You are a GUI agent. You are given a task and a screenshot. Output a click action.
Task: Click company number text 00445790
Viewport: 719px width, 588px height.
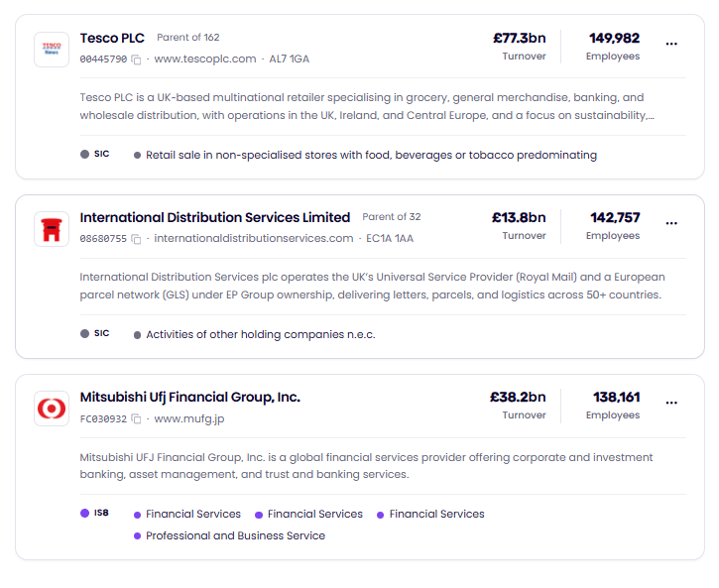click(x=103, y=59)
